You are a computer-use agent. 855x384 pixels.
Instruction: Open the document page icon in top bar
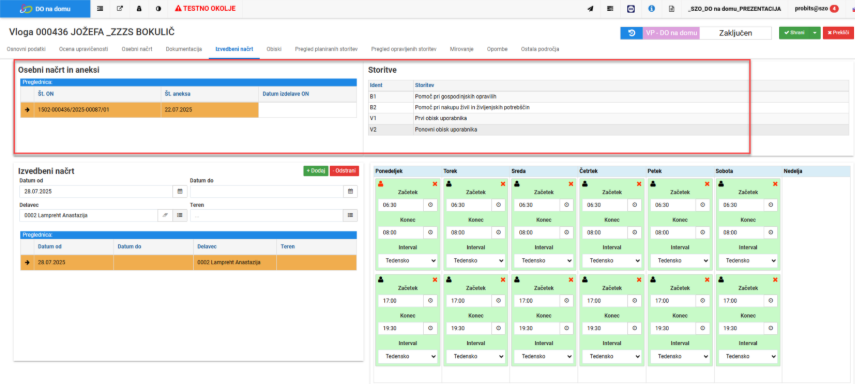[x=671, y=9]
